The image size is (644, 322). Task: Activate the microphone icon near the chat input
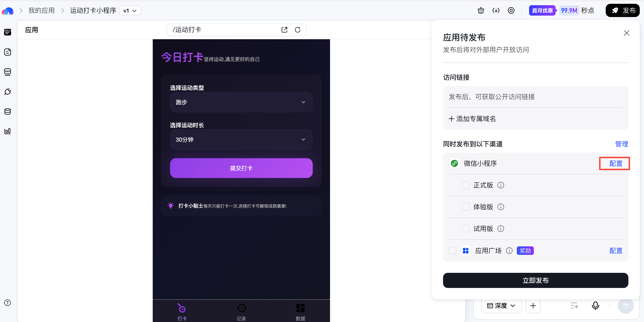(595, 305)
